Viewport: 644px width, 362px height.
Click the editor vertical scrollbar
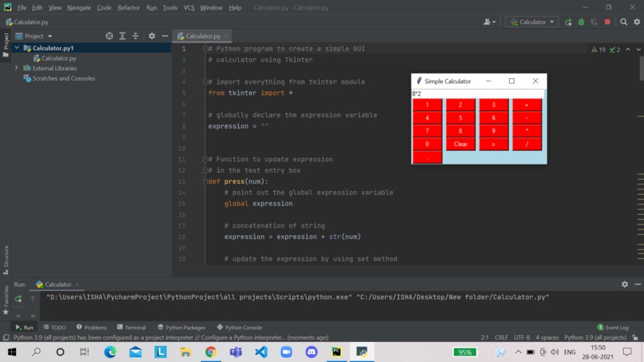point(642,68)
